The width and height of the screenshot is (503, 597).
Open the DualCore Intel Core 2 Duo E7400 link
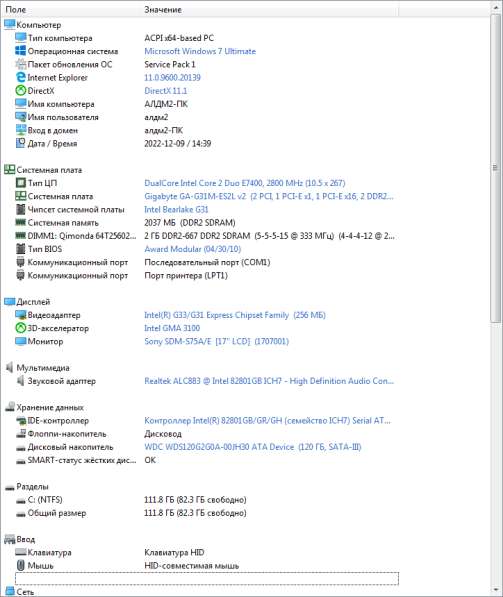click(244, 183)
